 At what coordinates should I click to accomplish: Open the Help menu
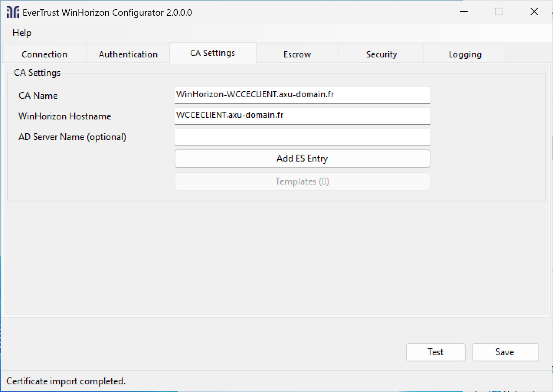coord(21,33)
